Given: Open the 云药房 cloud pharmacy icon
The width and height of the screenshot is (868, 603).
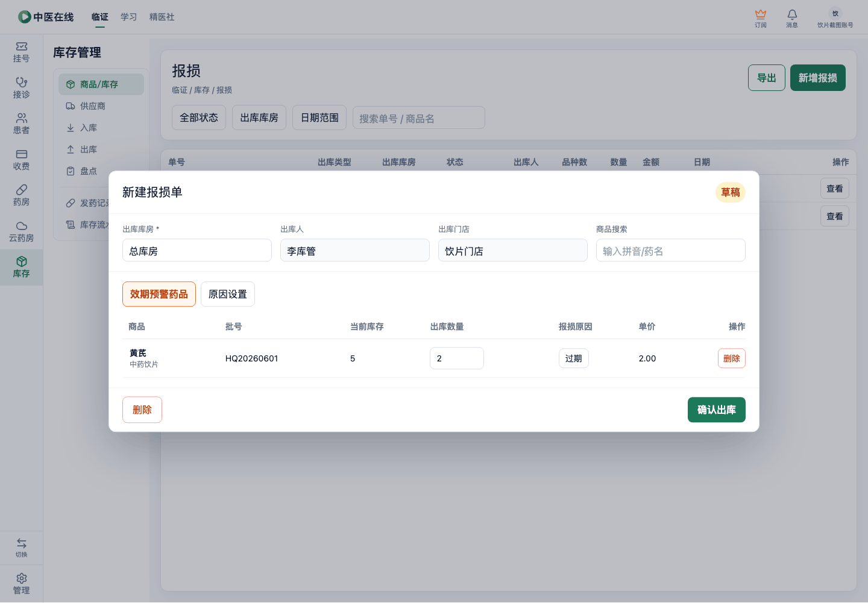Looking at the screenshot, I should (x=21, y=231).
